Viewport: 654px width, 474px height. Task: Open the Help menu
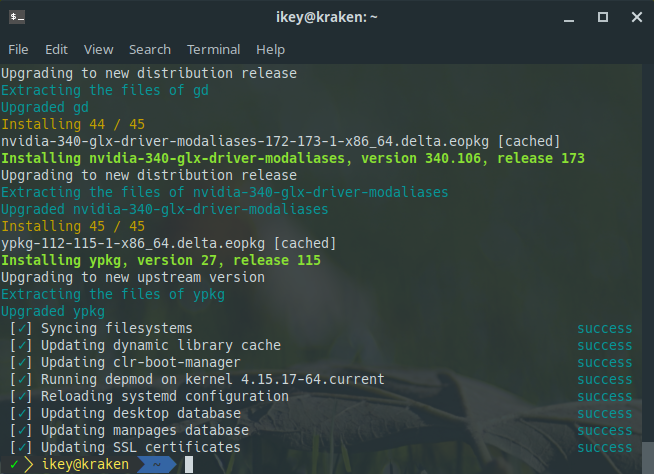(270, 50)
